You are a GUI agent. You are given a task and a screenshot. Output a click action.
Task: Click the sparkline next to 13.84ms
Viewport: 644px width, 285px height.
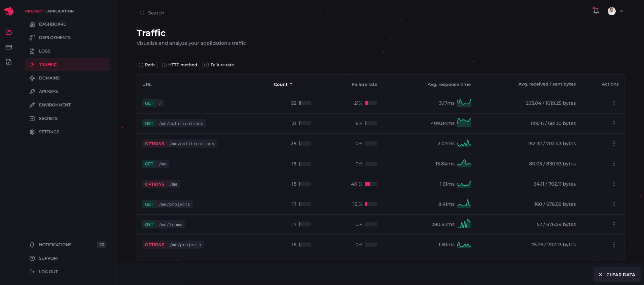[464, 163]
